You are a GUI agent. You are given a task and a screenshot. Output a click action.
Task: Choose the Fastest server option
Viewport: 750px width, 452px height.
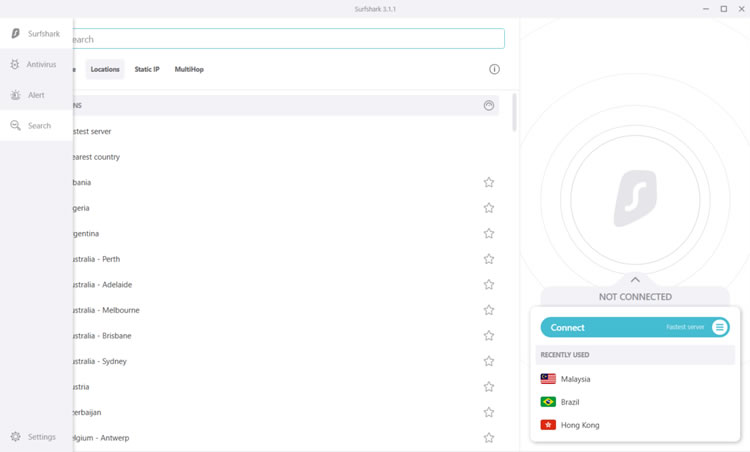pos(286,131)
